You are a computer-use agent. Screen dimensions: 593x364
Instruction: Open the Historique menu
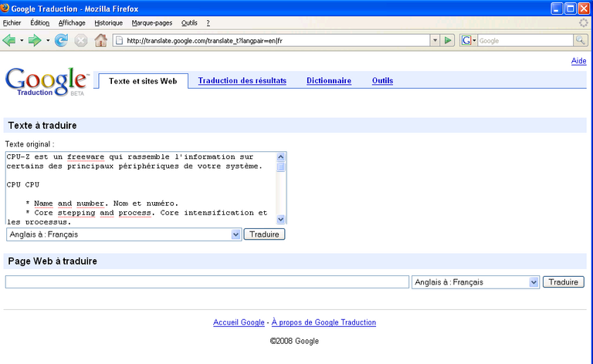(x=108, y=22)
